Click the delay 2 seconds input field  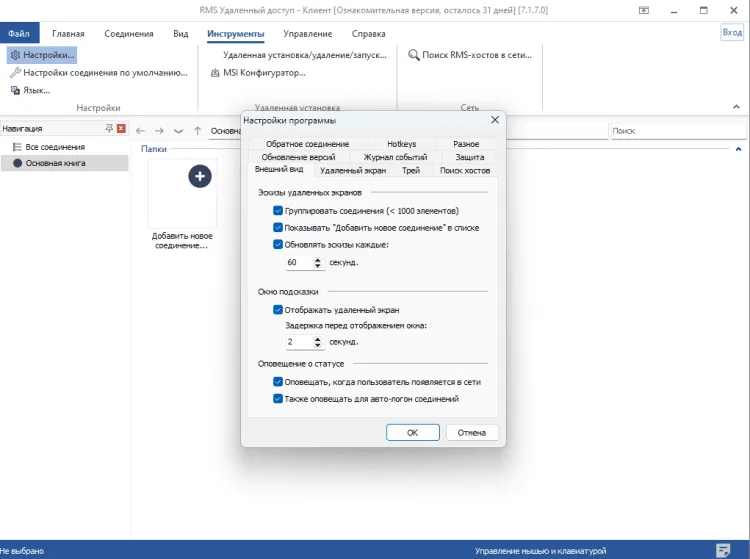pyautogui.click(x=299, y=341)
